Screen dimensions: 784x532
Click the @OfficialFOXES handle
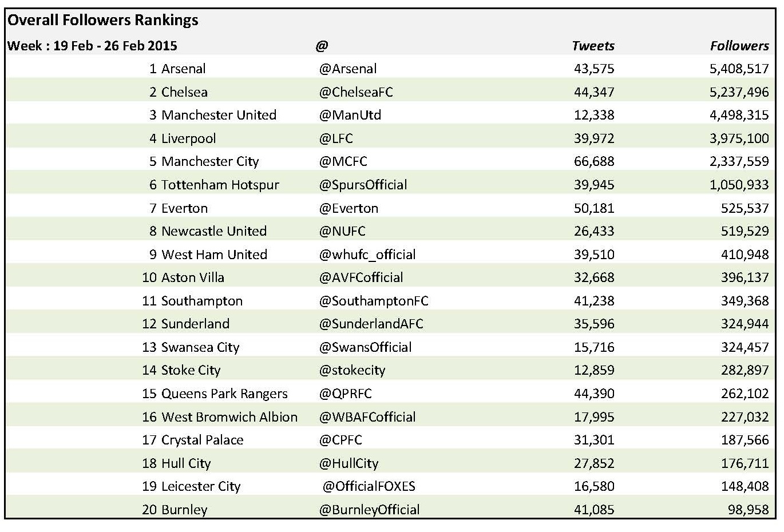(369, 487)
